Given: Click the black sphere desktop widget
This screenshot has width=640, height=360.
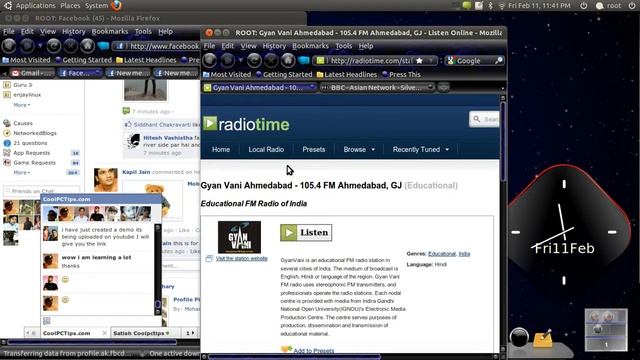Looking at the screenshot, I should pos(519,338).
